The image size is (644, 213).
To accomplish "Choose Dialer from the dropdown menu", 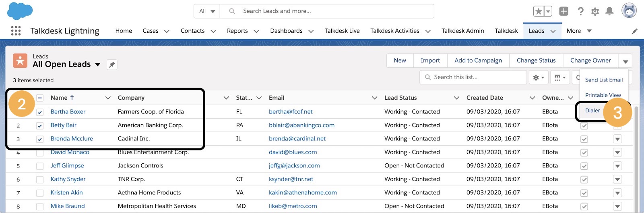I will click(592, 111).
